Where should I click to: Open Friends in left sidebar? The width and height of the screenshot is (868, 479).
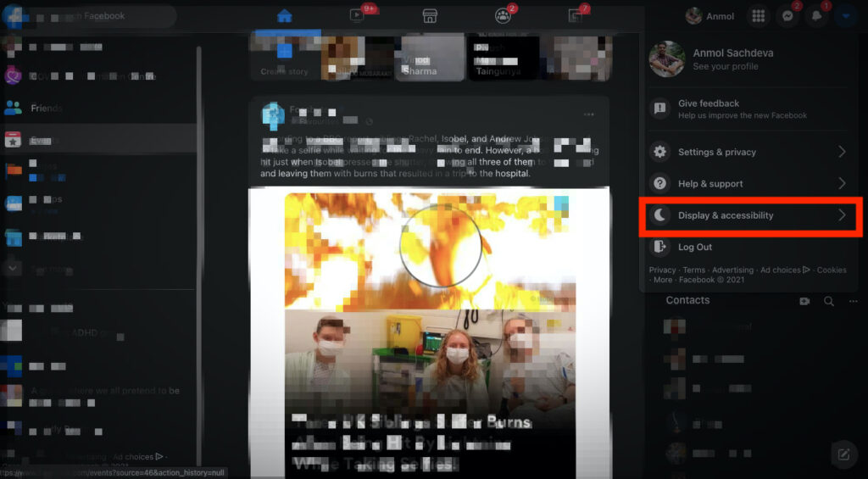[47, 109]
